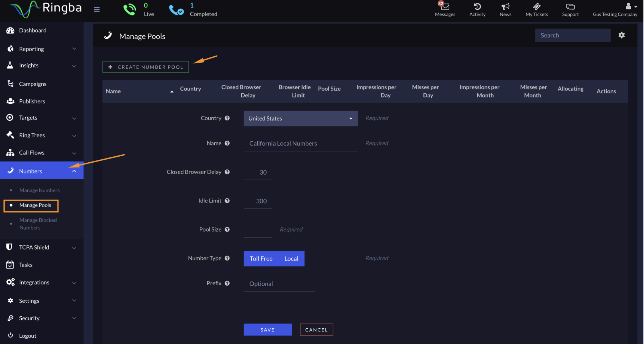Select Toll Free number type
The height and width of the screenshot is (344, 644).
[x=261, y=259]
